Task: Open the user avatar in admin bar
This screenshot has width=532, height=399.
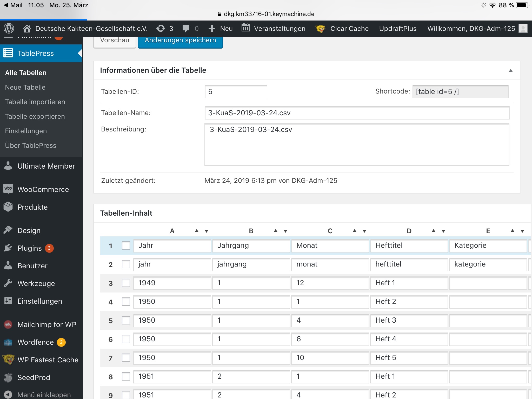Action: [x=523, y=28]
